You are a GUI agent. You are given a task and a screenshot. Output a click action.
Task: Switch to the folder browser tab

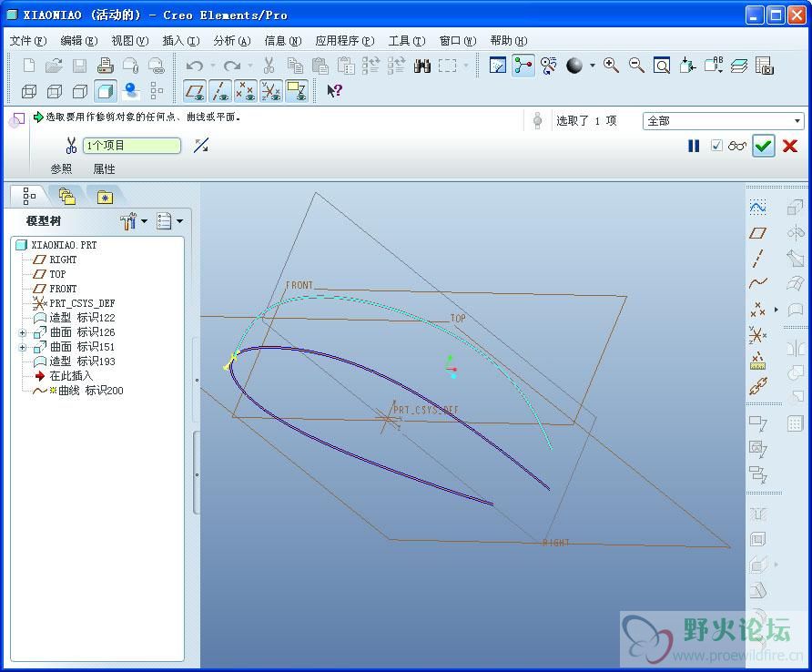[66, 197]
